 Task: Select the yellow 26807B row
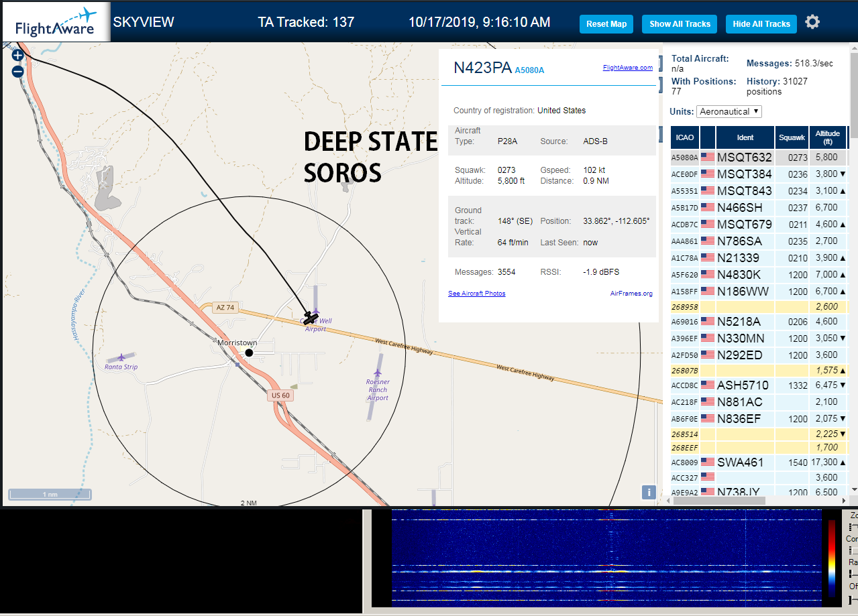point(759,370)
